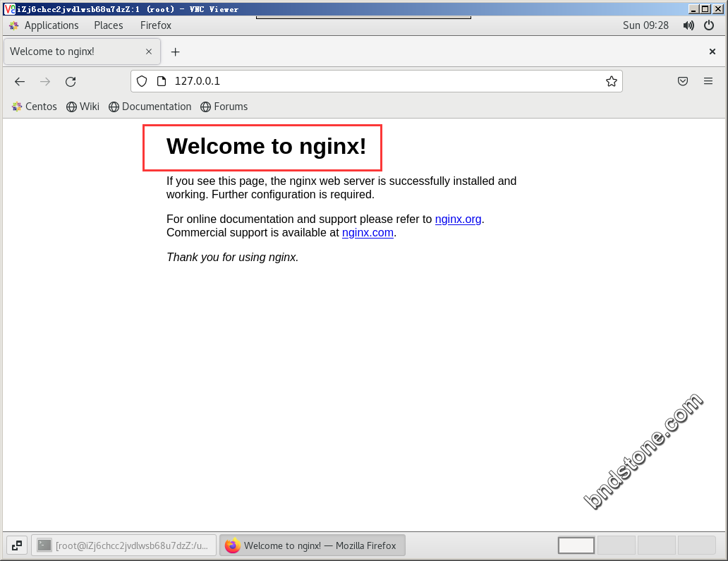Select the first workspace in the switcher
728x561 pixels.
pyautogui.click(x=576, y=545)
